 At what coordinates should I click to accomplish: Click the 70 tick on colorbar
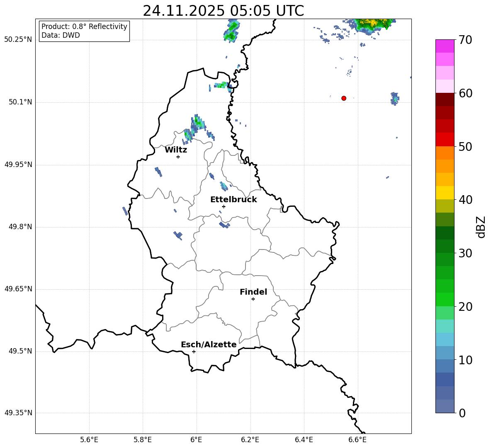point(465,40)
